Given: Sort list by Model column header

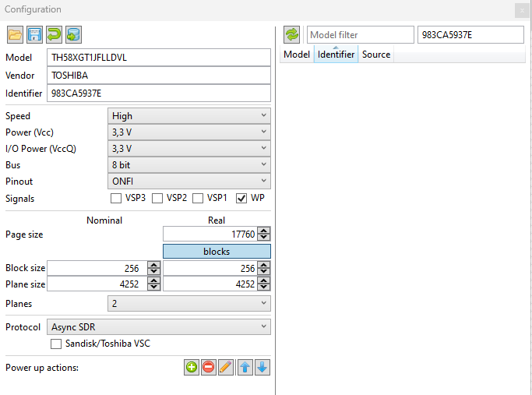Looking at the screenshot, I should [297, 55].
